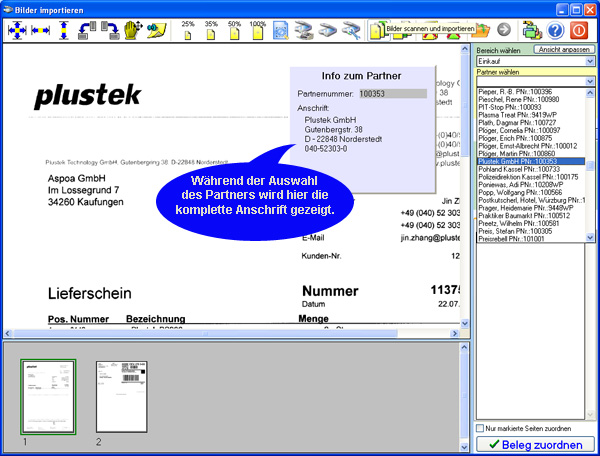Click the Ansicht anpassen button
This screenshot has width=600, height=456.
click(x=564, y=49)
